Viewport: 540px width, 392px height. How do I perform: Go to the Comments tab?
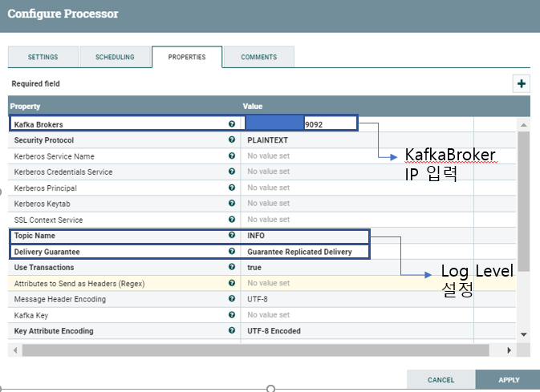pyautogui.click(x=259, y=57)
